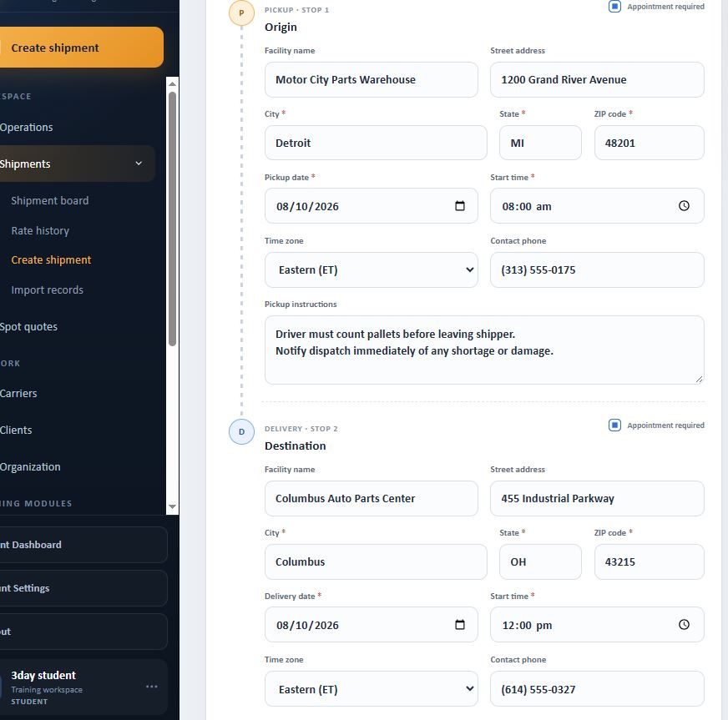Open the delivery start time clock icon
This screenshot has width=728, height=720.
(x=684, y=625)
